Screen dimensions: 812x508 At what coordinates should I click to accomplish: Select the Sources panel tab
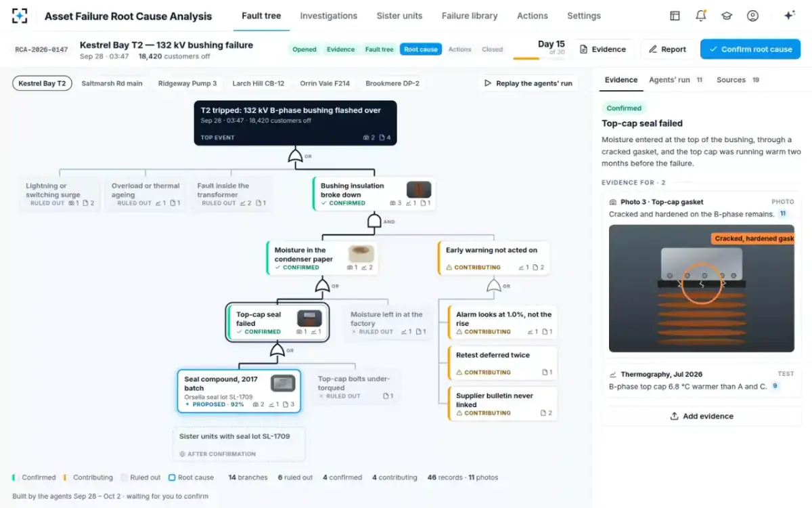pyautogui.click(x=738, y=80)
